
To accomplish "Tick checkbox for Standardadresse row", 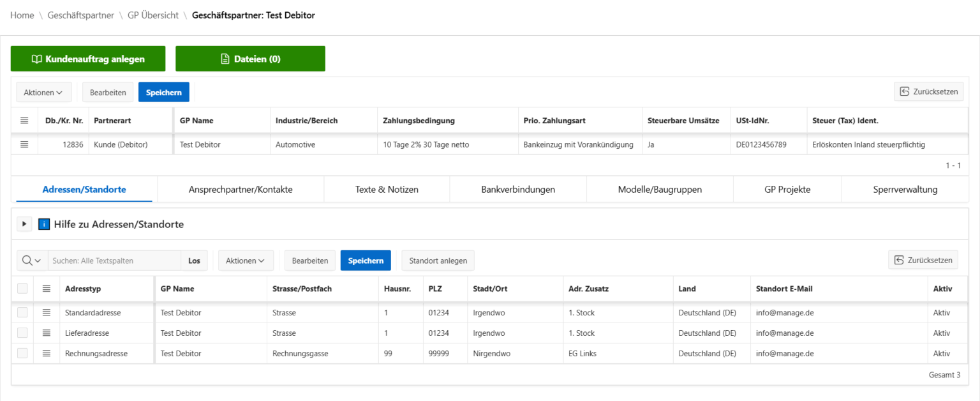I will (22, 313).
